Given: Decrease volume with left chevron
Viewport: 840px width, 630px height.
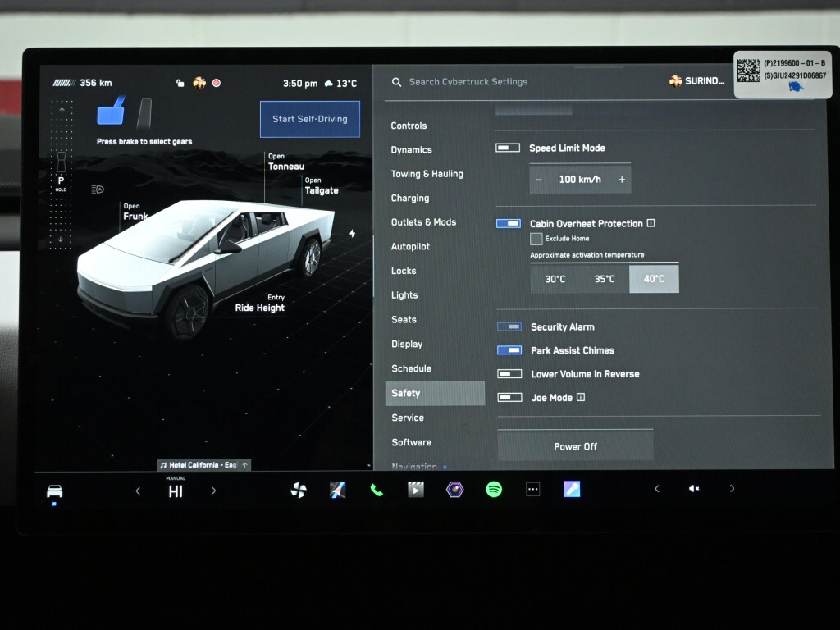Looking at the screenshot, I should [656, 489].
